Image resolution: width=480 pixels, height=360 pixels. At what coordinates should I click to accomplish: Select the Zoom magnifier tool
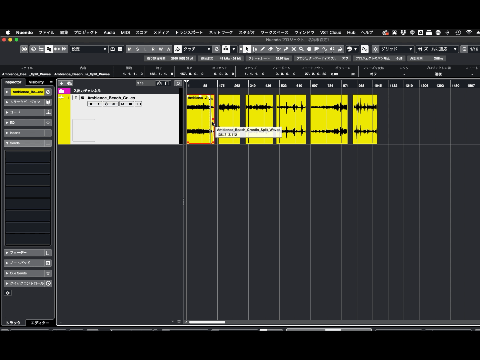tap(301, 49)
